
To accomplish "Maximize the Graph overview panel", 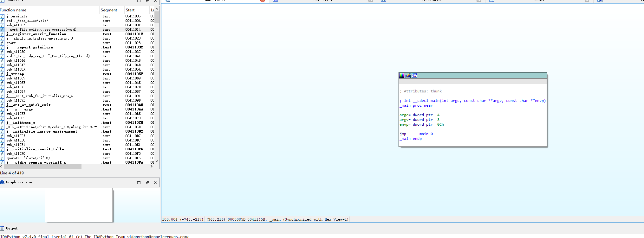I will (139, 182).
